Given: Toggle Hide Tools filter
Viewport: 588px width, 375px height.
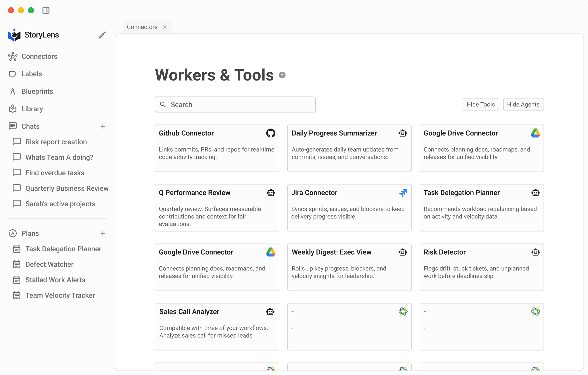Looking at the screenshot, I should coord(480,104).
